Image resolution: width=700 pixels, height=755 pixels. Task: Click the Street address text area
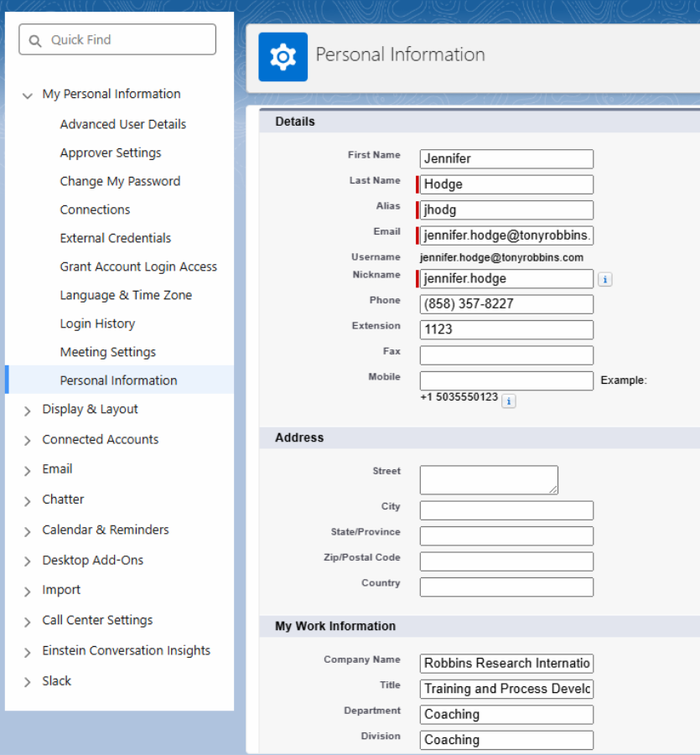click(x=489, y=479)
